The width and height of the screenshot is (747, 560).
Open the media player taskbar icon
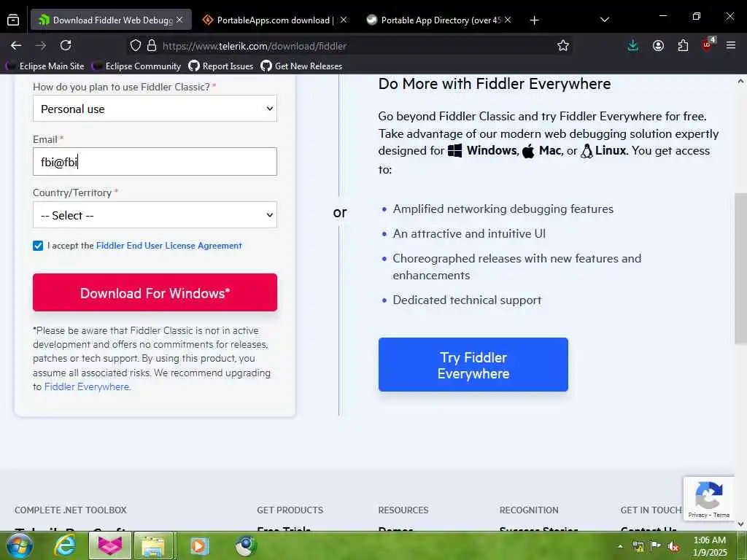click(198, 545)
